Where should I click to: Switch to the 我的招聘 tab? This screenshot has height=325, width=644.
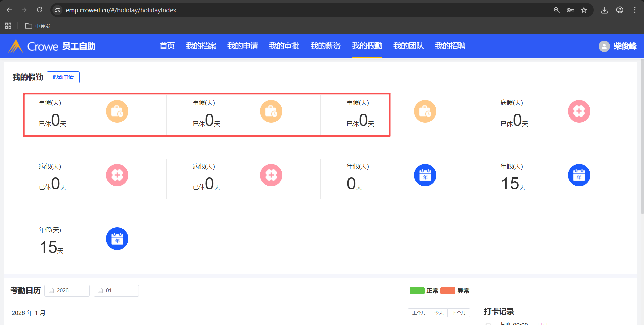[450, 46]
